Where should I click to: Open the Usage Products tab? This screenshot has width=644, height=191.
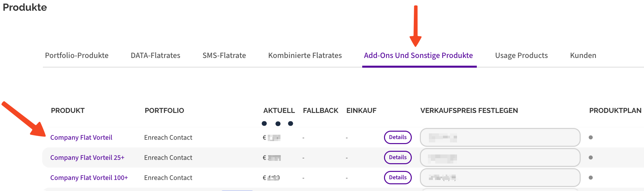click(x=521, y=56)
